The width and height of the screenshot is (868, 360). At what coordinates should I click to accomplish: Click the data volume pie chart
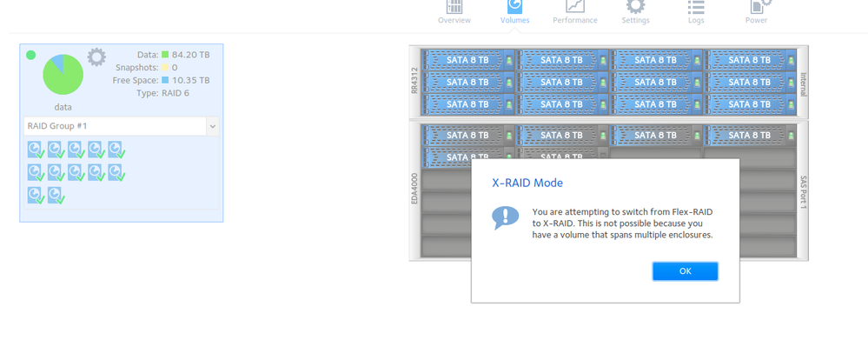(63, 75)
